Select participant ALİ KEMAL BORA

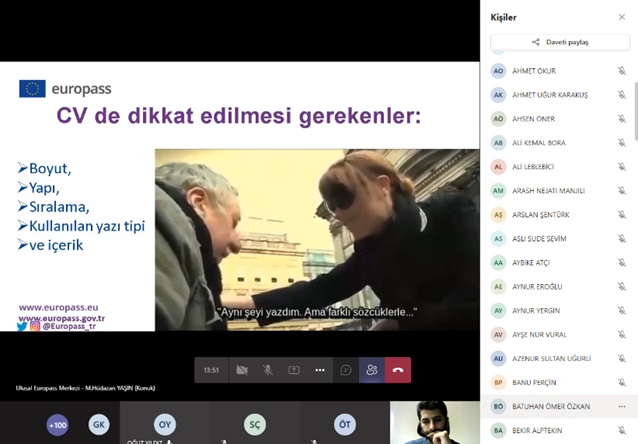(559, 143)
